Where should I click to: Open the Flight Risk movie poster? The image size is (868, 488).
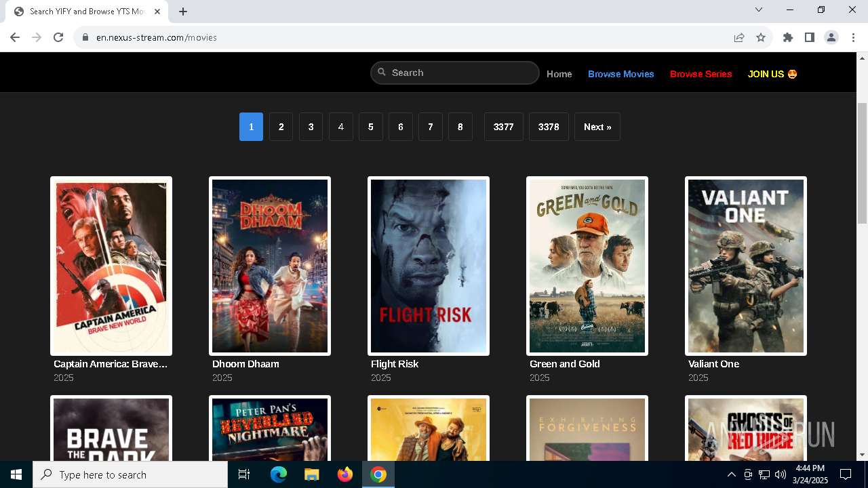click(429, 266)
